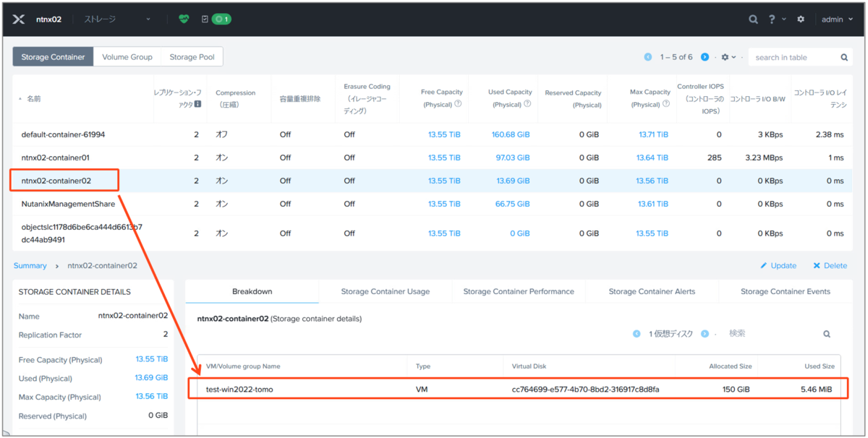Open the Storage Container Events tab
This screenshot has height=438, width=868.
click(786, 291)
